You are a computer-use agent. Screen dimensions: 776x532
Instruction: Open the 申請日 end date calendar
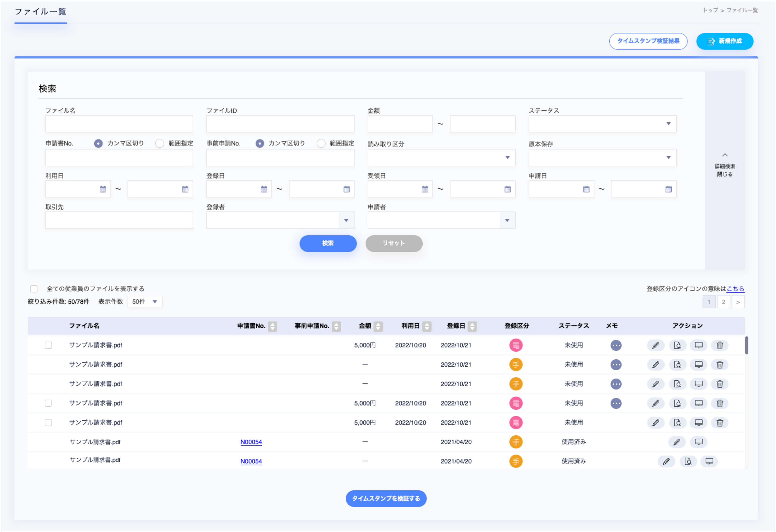click(x=668, y=189)
